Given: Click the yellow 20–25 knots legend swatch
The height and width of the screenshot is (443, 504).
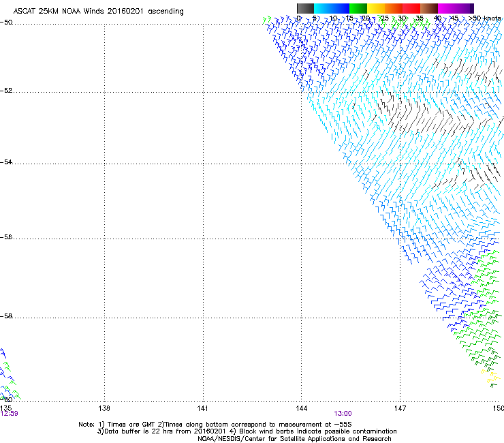Looking at the screenshot, I should point(376,8).
